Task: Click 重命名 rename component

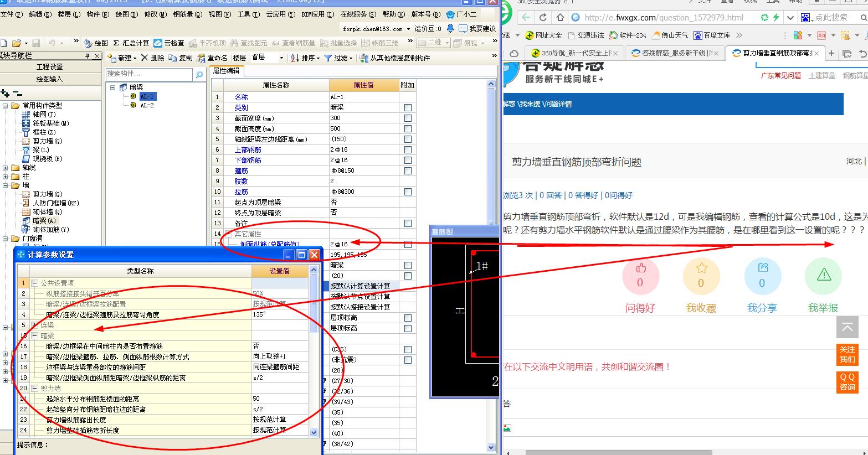Action: click(212, 58)
